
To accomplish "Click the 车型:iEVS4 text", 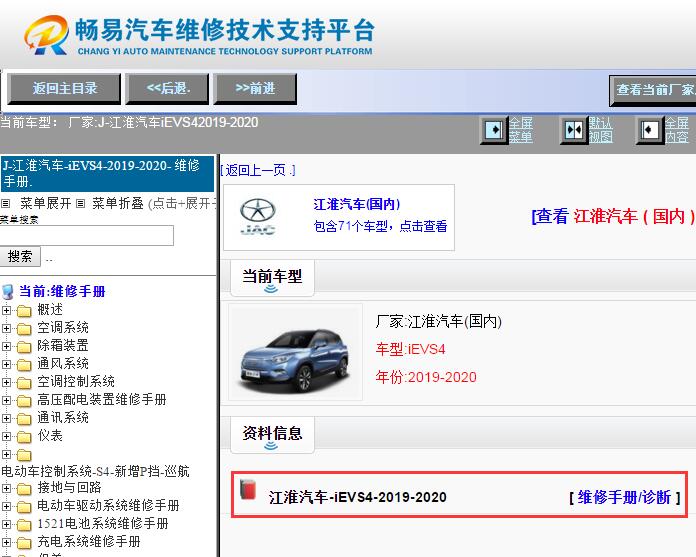I will point(410,349).
